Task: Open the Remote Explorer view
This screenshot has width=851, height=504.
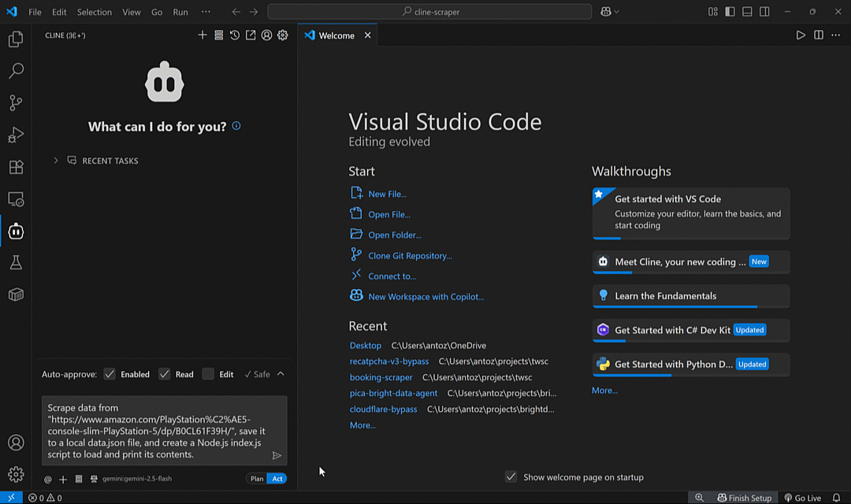Action: [x=16, y=199]
